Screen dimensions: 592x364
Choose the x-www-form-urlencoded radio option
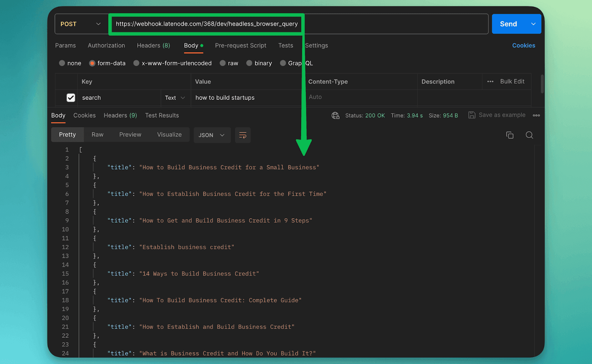(137, 63)
